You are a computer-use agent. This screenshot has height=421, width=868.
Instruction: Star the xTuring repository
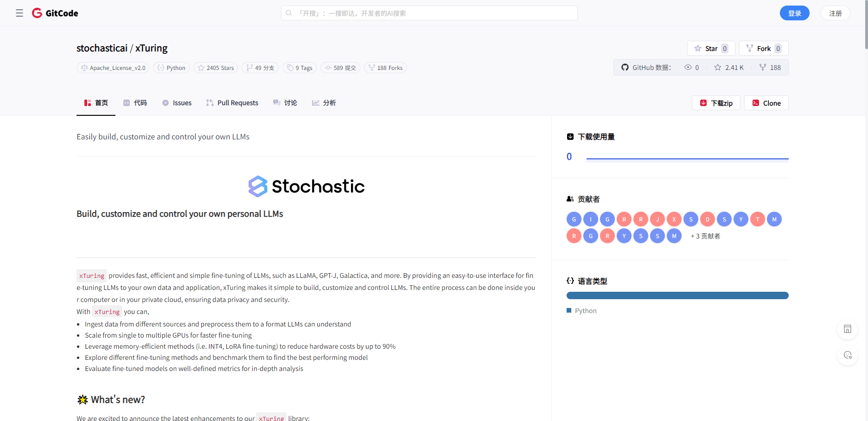pyautogui.click(x=711, y=49)
